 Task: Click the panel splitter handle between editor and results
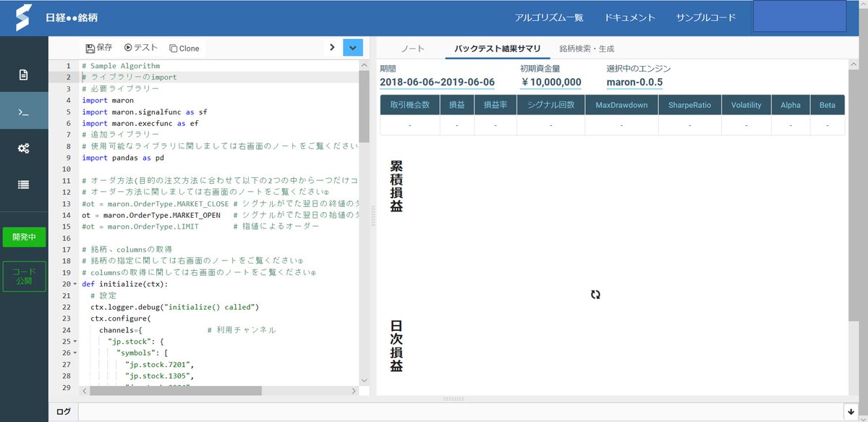click(373, 217)
